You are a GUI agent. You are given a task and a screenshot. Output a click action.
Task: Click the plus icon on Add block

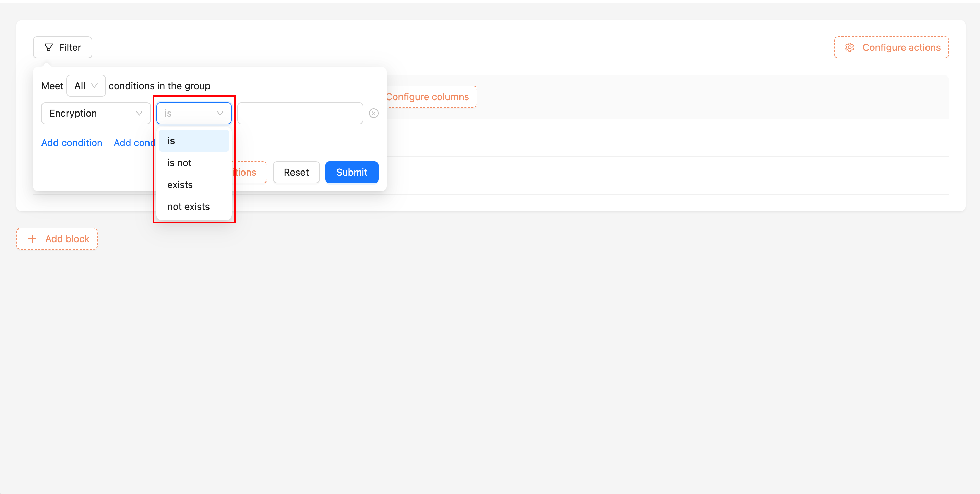[32, 239]
